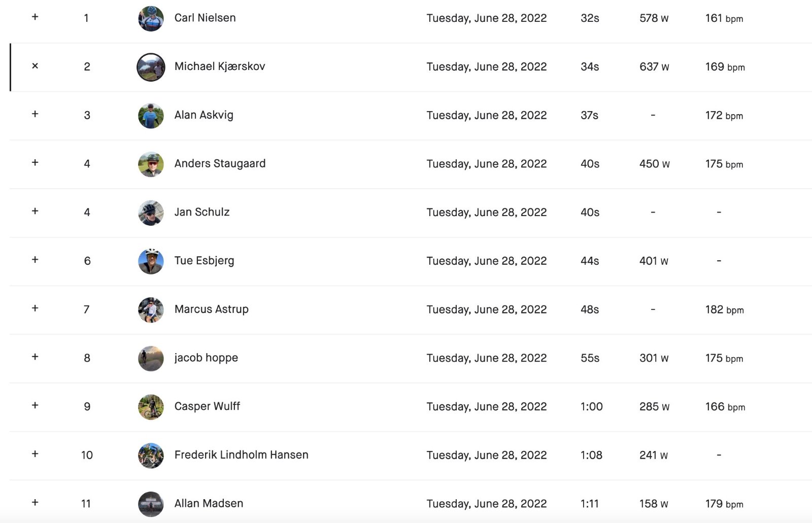Expand the Tue Esbjerg entry plus icon
This screenshot has width=812, height=523.
35,260
